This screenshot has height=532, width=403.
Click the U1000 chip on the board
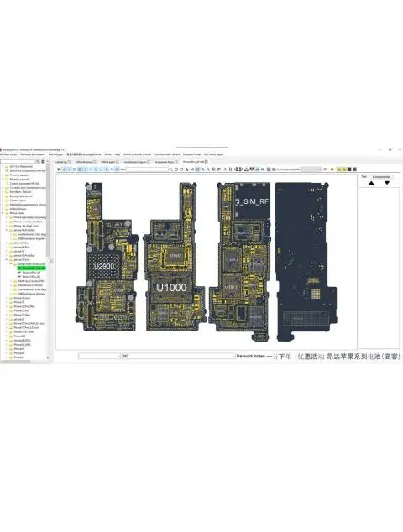171,288
